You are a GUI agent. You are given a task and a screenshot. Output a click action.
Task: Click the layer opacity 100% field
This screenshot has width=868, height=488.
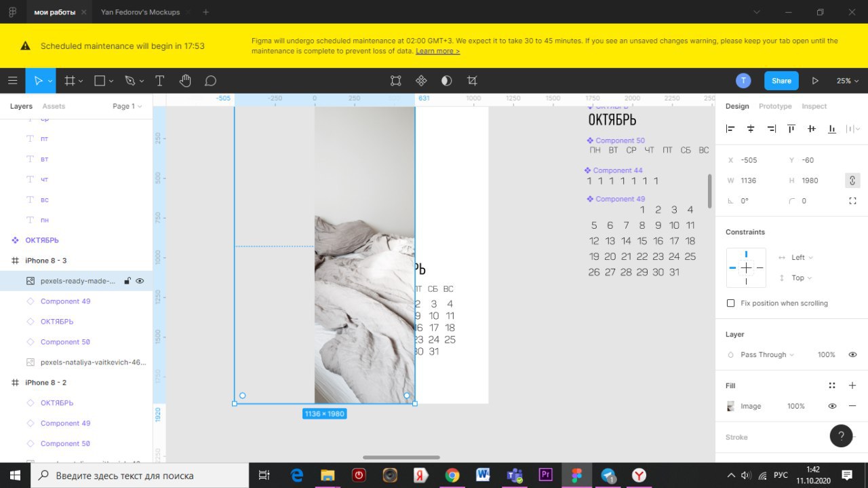tap(826, 355)
